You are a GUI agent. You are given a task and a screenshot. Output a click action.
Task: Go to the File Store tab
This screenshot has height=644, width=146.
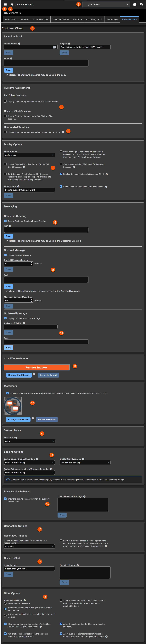click(77, 19)
